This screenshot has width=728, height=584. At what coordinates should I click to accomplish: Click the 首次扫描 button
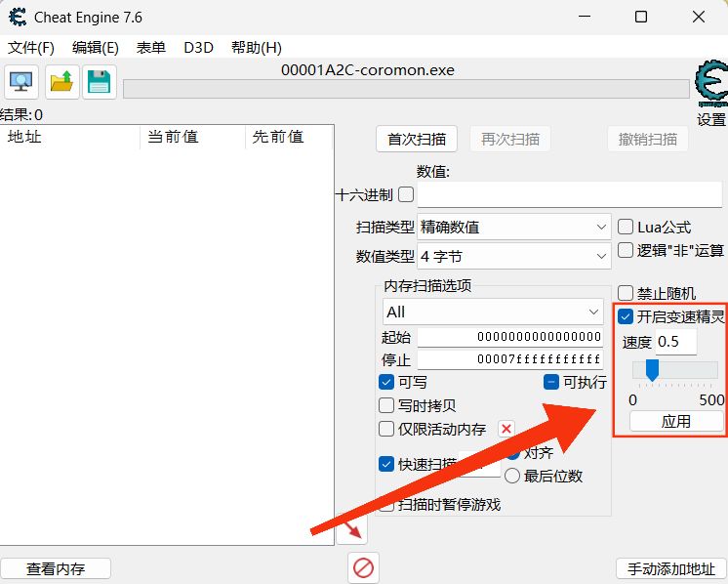pos(417,139)
